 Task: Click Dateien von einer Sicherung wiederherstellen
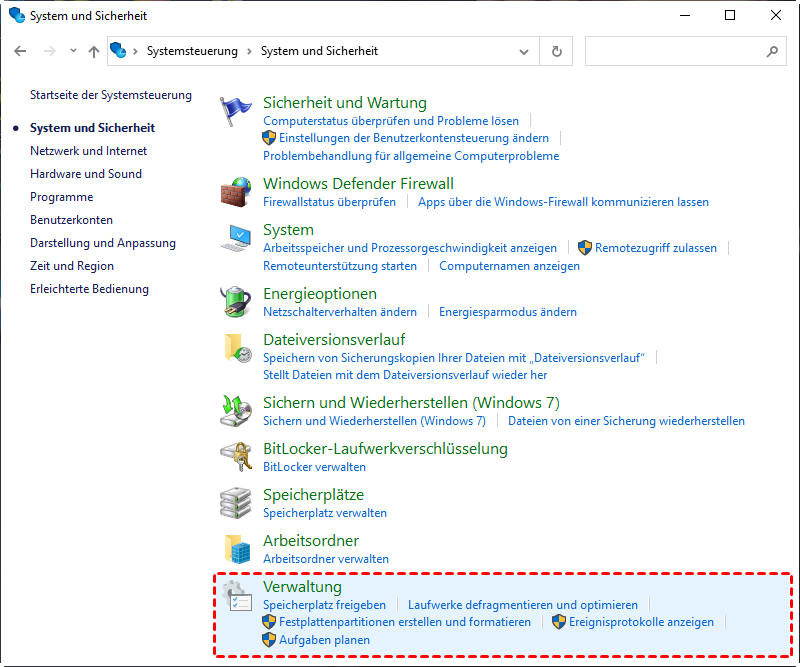click(x=626, y=421)
